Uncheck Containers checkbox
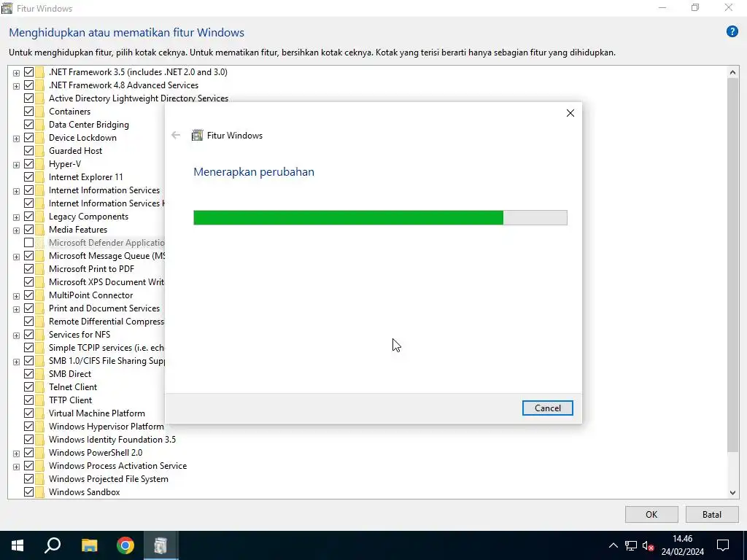 point(28,112)
